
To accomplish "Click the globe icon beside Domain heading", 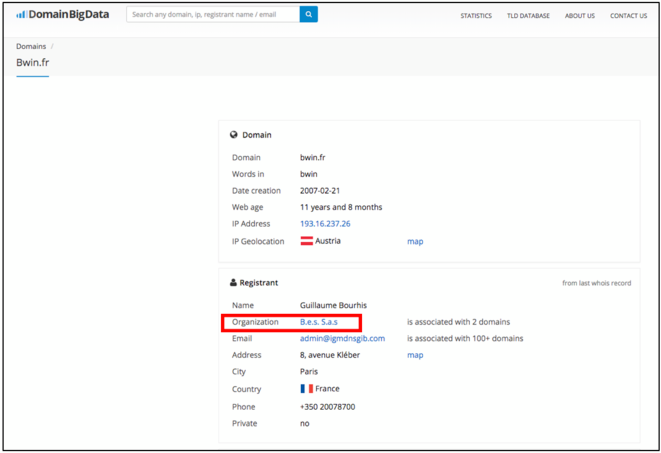I will click(234, 135).
